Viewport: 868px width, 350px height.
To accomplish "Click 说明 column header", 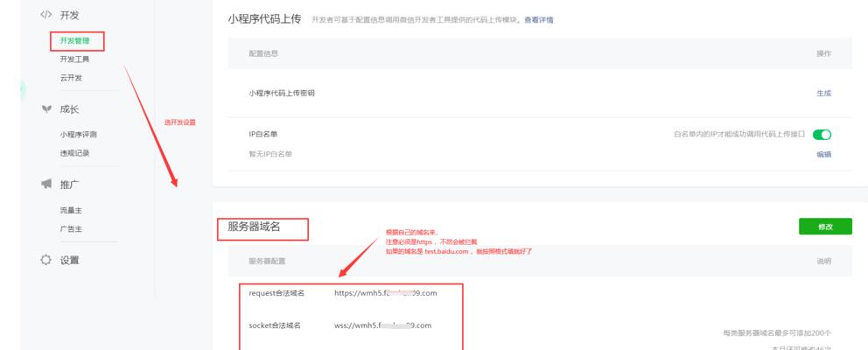I will coord(823,261).
